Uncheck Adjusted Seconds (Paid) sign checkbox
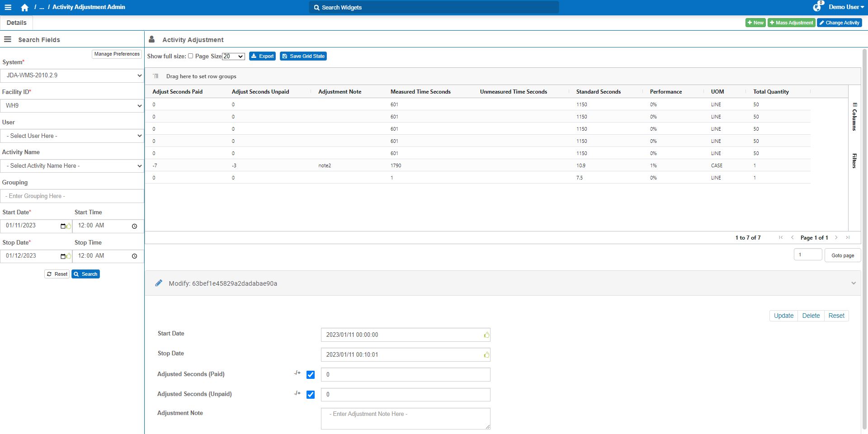The image size is (868, 434). (x=311, y=375)
